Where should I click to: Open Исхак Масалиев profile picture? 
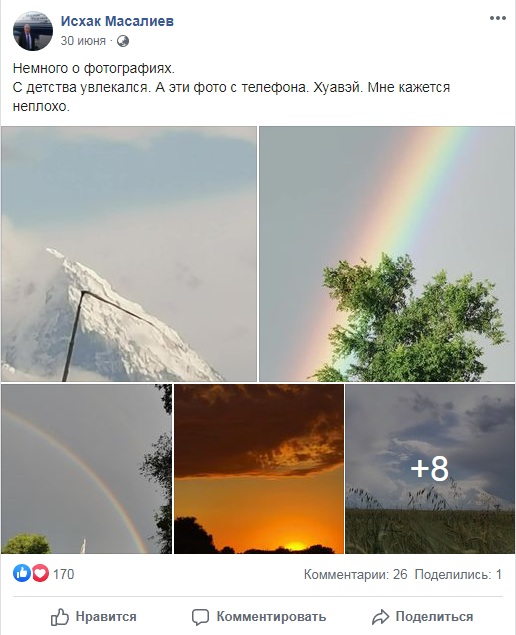33,31
